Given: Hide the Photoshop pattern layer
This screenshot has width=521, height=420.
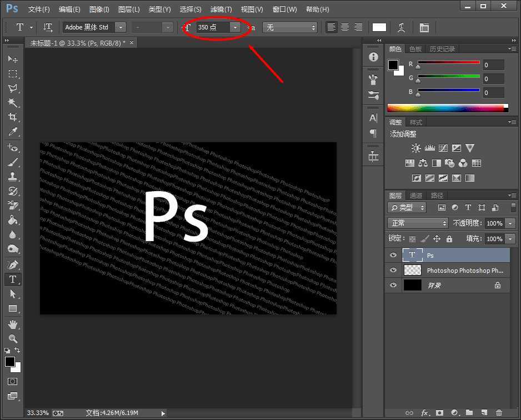Looking at the screenshot, I should pyautogui.click(x=393, y=270).
